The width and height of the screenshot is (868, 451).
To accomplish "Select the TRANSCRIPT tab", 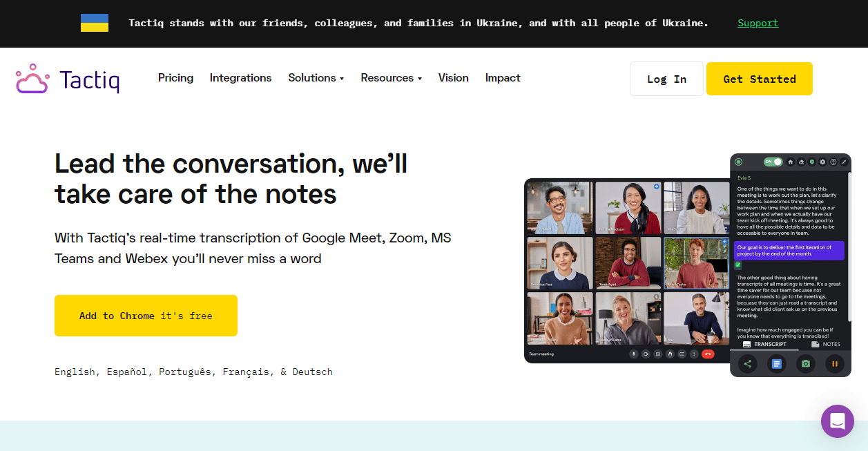I will tap(764, 344).
